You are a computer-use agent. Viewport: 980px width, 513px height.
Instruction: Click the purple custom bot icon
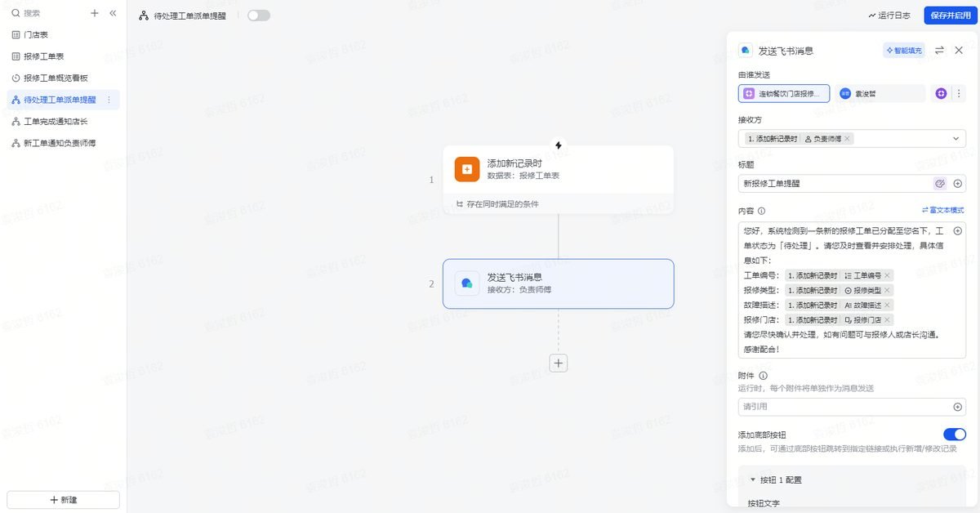[x=941, y=93]
